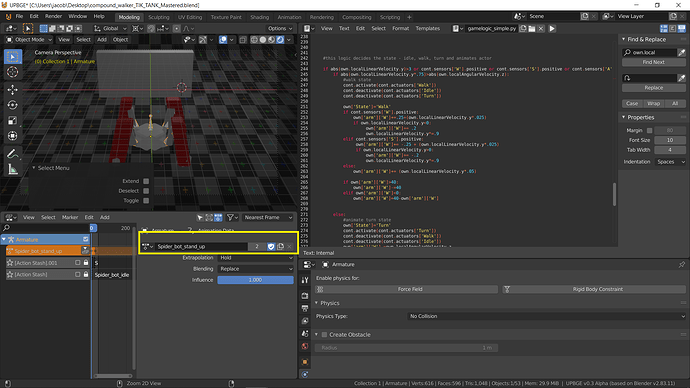
Task: Open the text editor Templates menu
Action: point(428,29)
